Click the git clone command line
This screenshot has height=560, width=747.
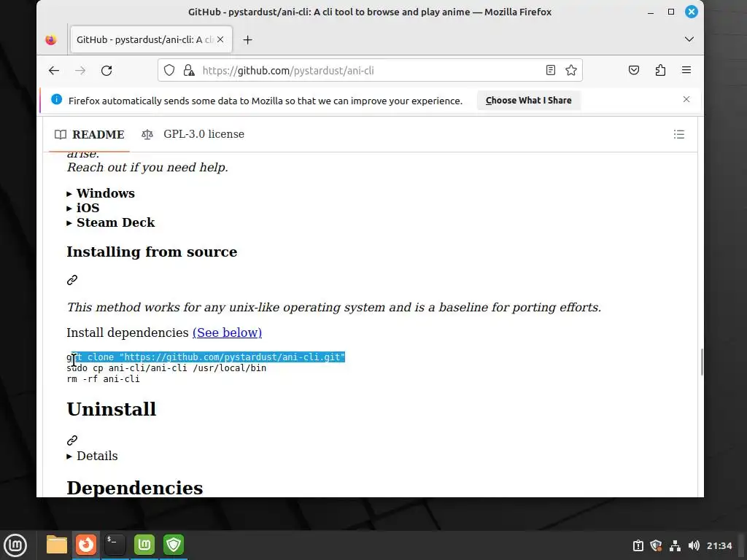[x=206, y=357]
